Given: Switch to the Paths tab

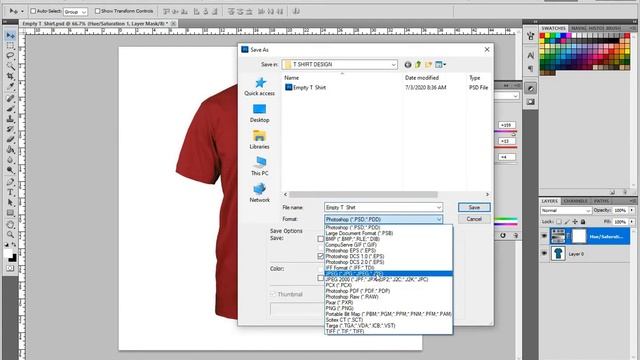Looking at the screenshot, I should (x=601, y=201).
